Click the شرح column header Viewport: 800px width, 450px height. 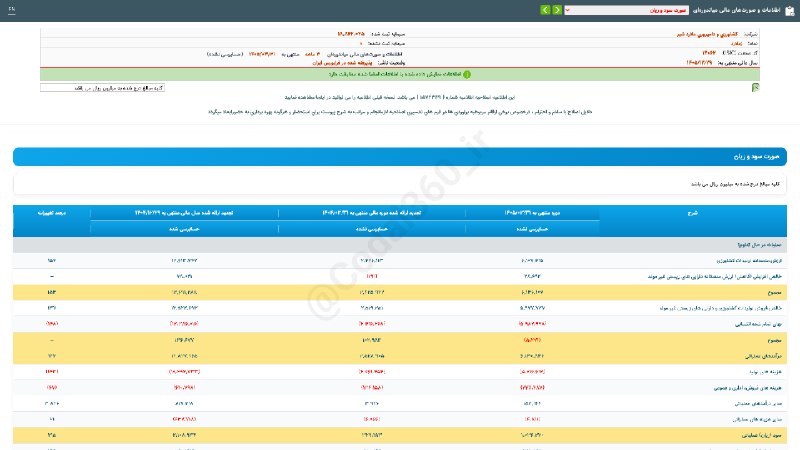(692, 213)
